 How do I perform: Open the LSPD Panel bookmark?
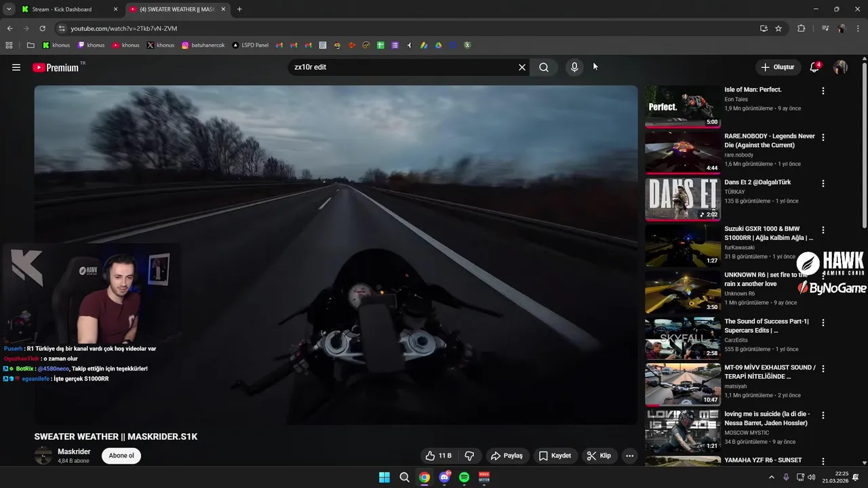coord(250,45)
